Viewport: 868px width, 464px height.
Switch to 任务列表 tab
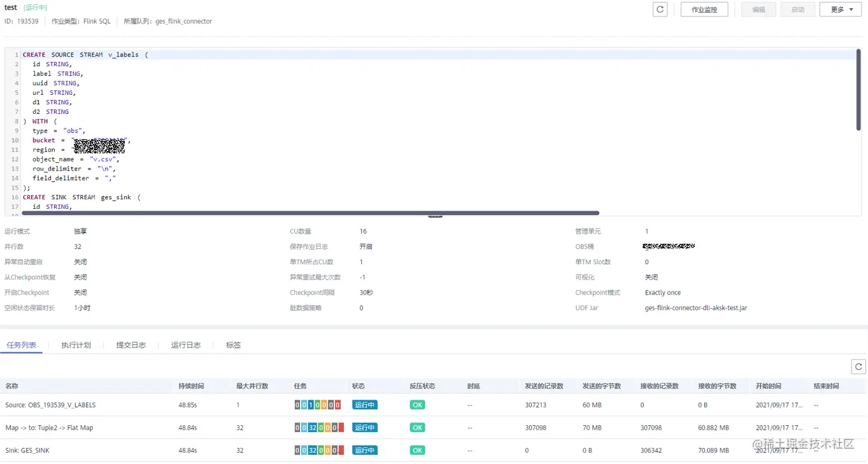(x=21, y=345)
